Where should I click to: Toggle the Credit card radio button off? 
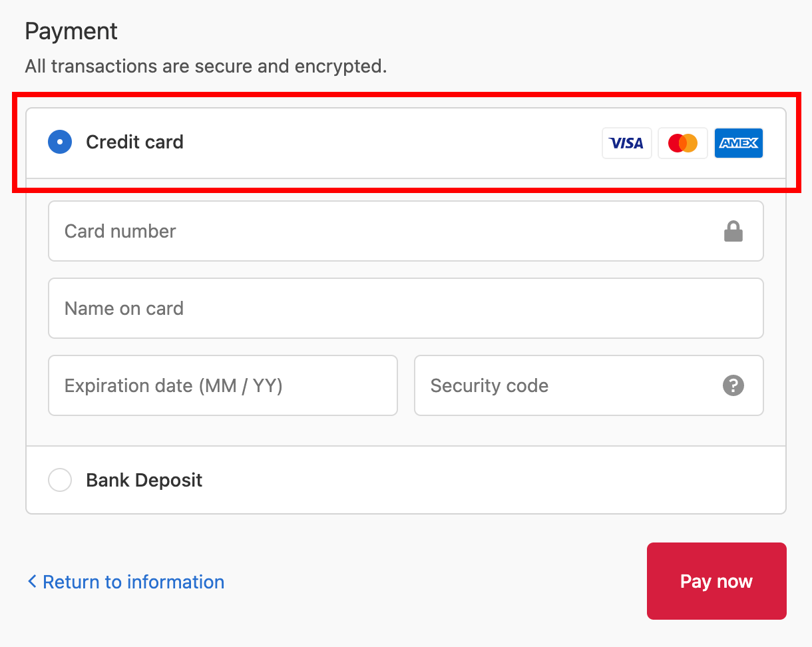pyautogui.click(x=59, y=142)
